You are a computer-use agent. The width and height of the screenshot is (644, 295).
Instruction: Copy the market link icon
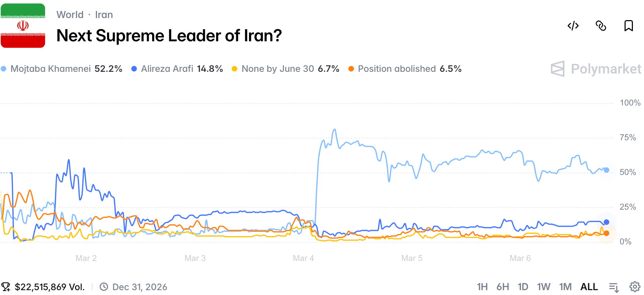601,26
